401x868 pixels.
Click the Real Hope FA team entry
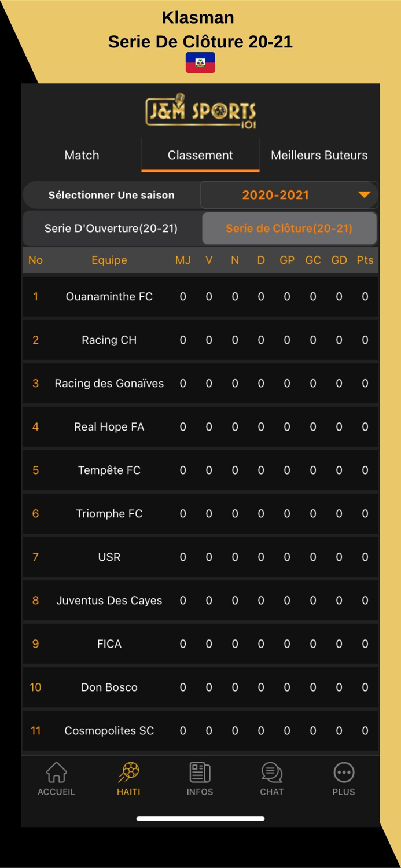(x=109, y=426)
